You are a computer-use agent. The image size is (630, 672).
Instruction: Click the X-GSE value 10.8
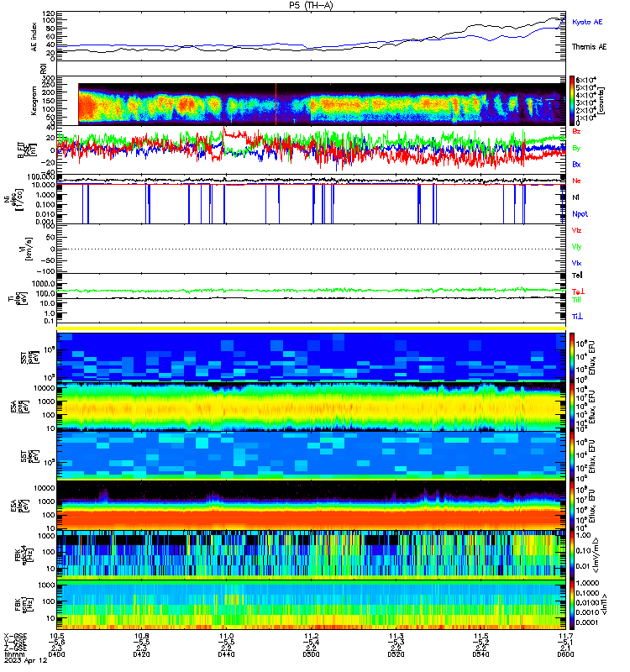(141, 636)
